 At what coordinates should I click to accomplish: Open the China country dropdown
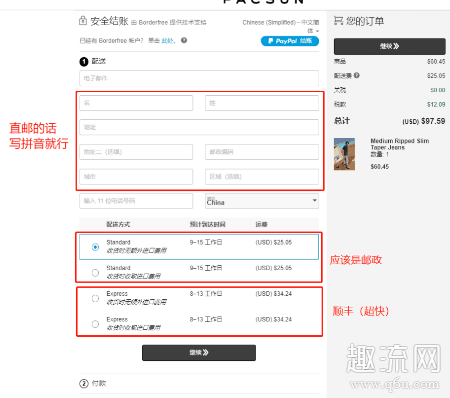(262, 201)
